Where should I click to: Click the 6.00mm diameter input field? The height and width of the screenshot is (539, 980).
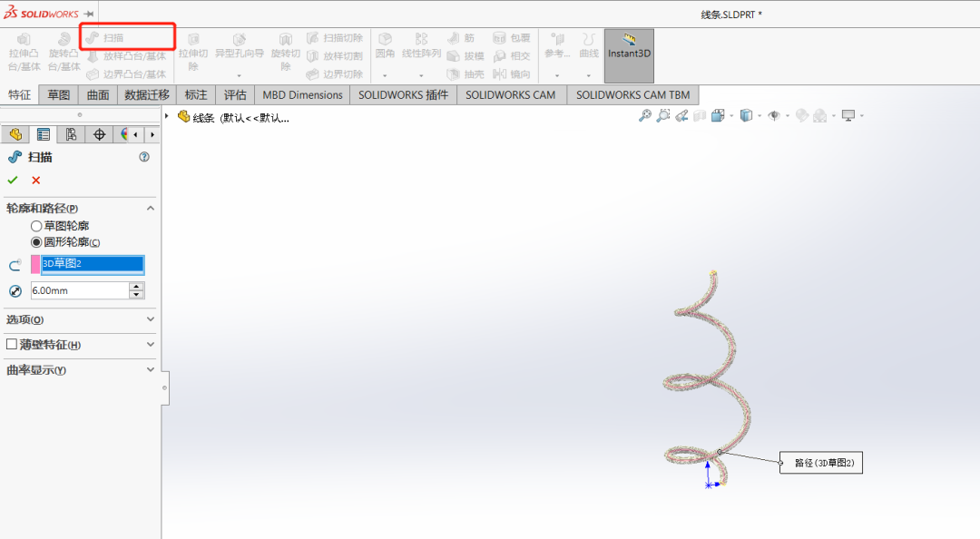tap(79, 290)
